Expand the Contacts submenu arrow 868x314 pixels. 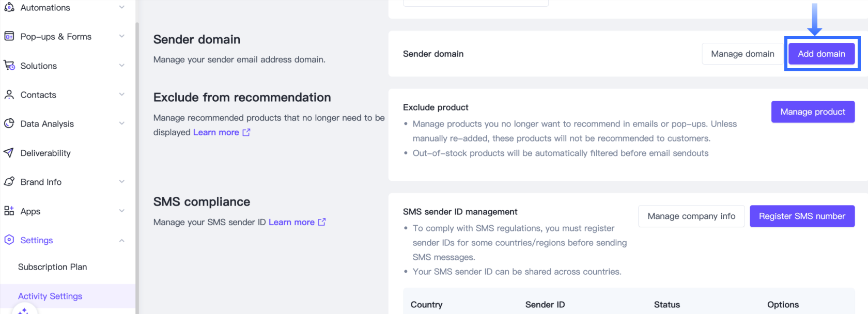pyautogui.click(x=122, y=95)
